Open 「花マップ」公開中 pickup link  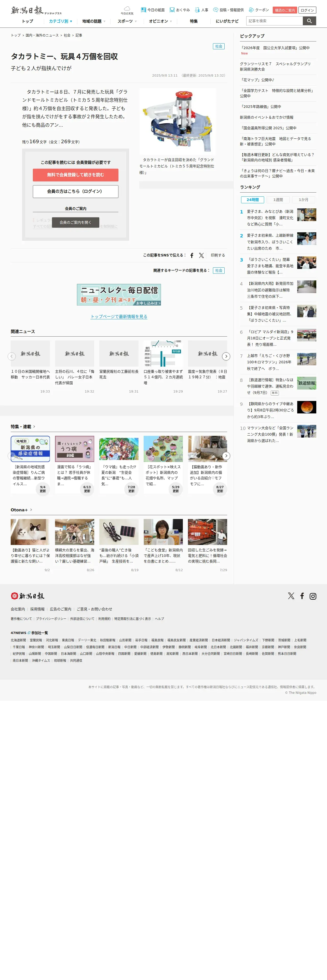tap(257, 80)
